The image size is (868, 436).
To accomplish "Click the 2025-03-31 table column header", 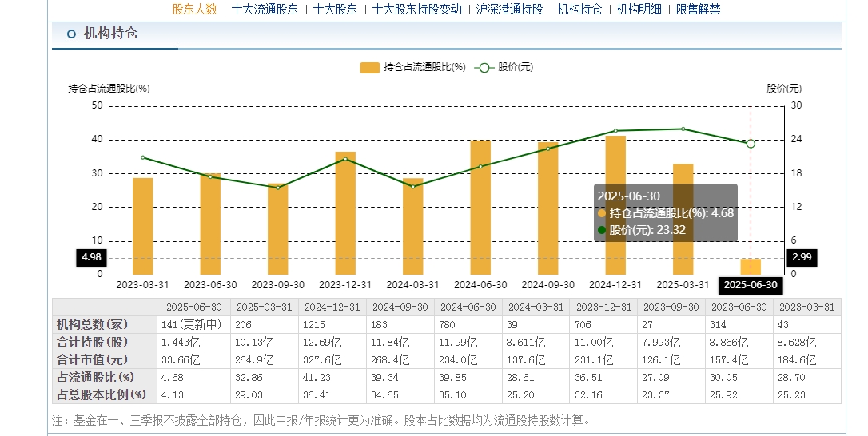I will (x=265, y=307).
